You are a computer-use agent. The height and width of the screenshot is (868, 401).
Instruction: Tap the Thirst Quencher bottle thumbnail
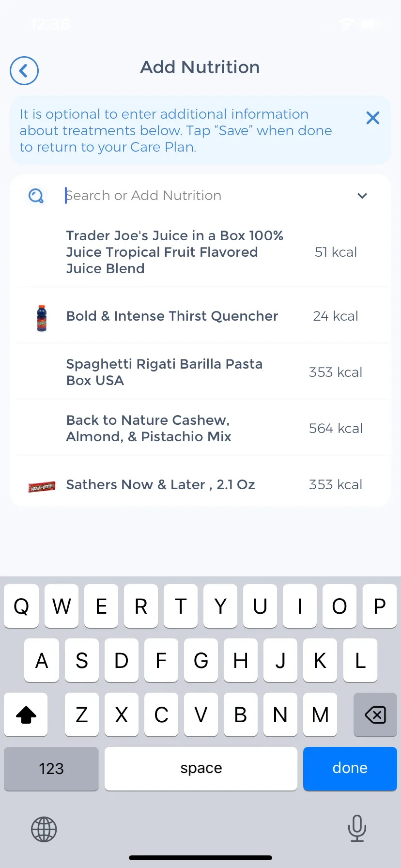coord(42,318)
